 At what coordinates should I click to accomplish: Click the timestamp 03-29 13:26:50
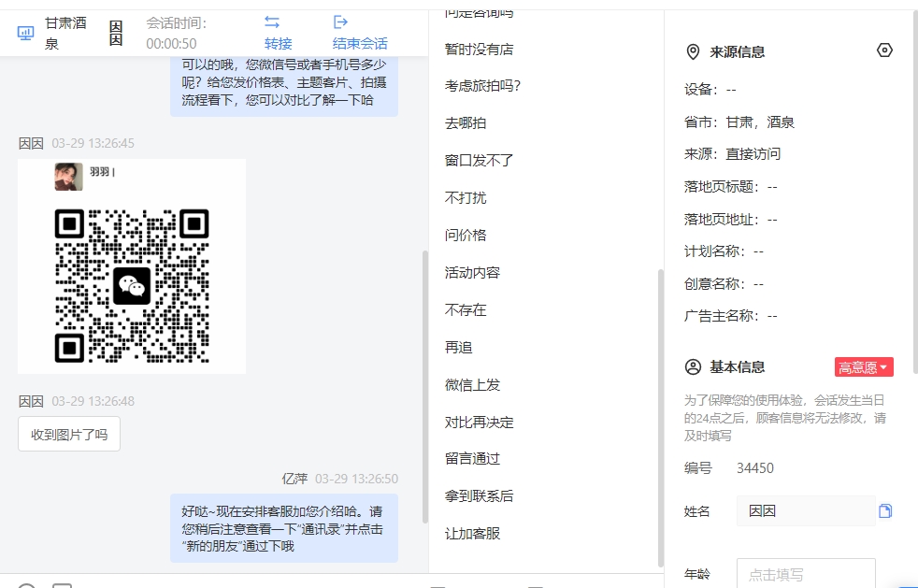tap(356, 479)
